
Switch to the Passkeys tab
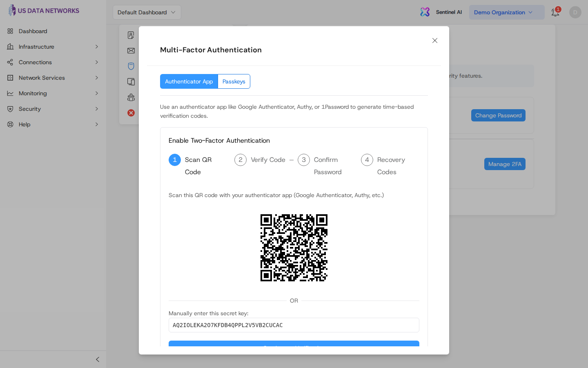click(234, 81)
